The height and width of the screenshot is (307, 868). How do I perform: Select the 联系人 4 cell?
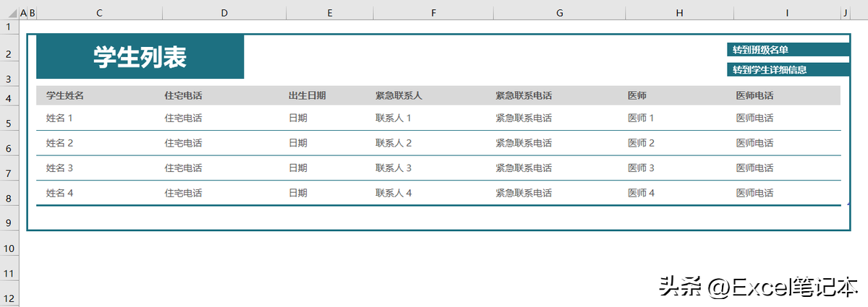(433, 193)
